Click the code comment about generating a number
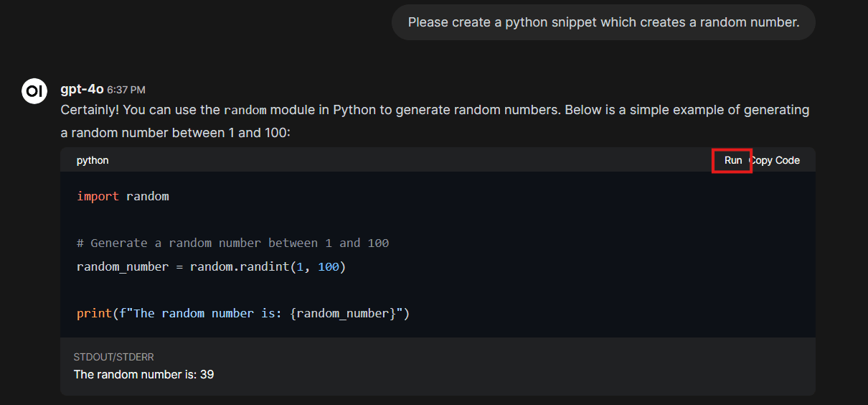The image size is (868, 405). point(232,243)
